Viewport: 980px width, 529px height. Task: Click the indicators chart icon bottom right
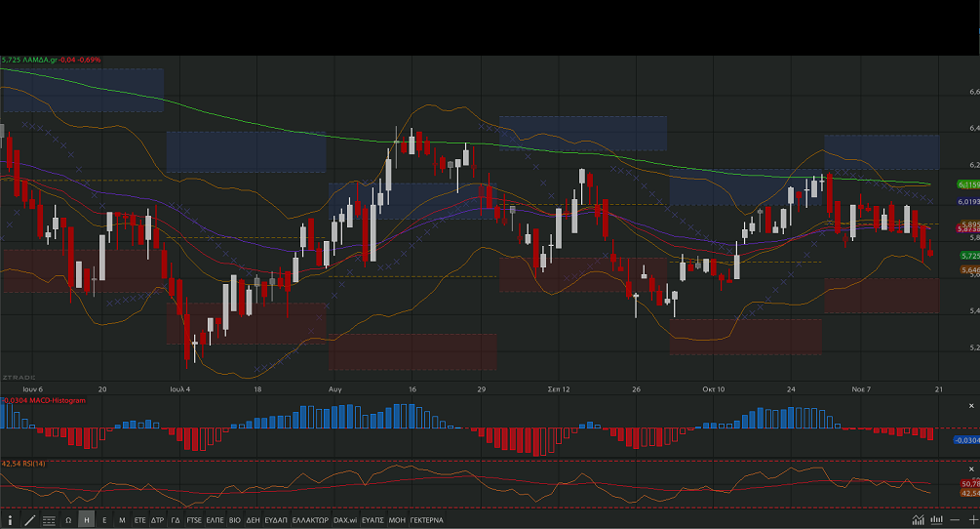click(x=918, y=519)
